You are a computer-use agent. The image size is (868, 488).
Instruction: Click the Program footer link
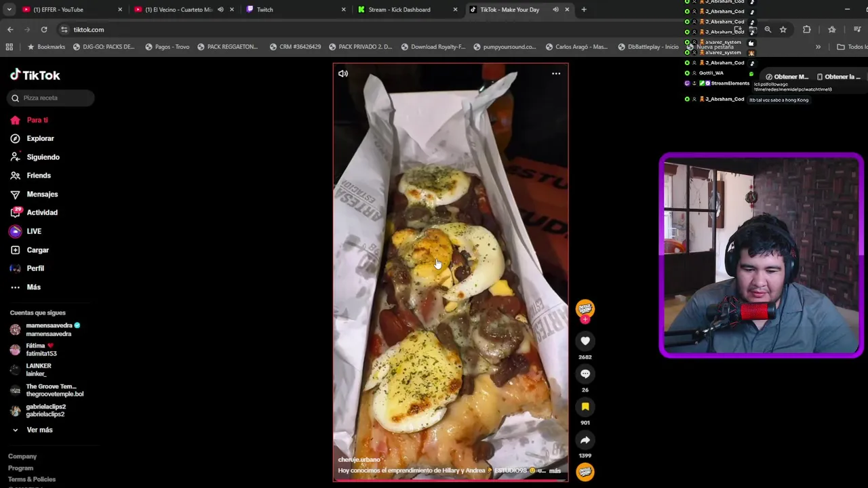point(20,468)
